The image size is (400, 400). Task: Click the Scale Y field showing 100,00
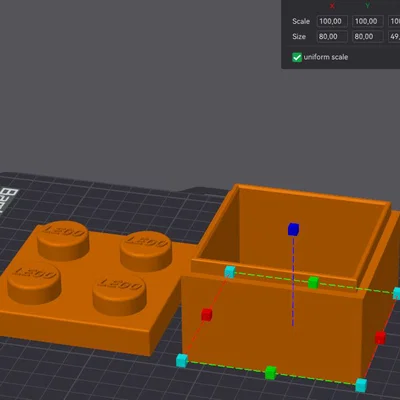pyautogui.click(x=368, y=21)
